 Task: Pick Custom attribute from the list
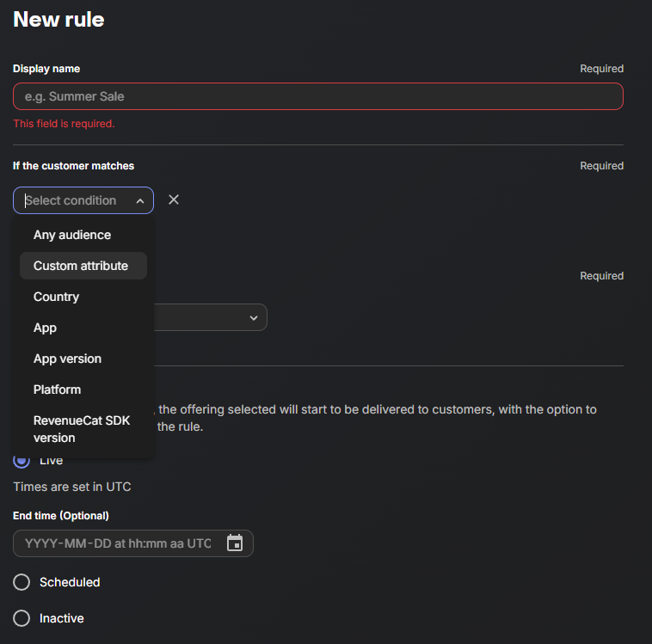[x=83, y=266]
